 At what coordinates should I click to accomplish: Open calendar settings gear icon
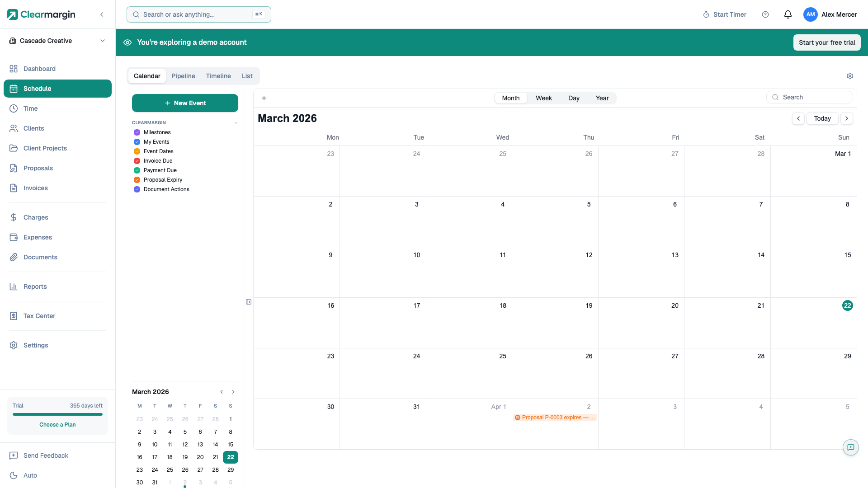click(x=850, y=76)
